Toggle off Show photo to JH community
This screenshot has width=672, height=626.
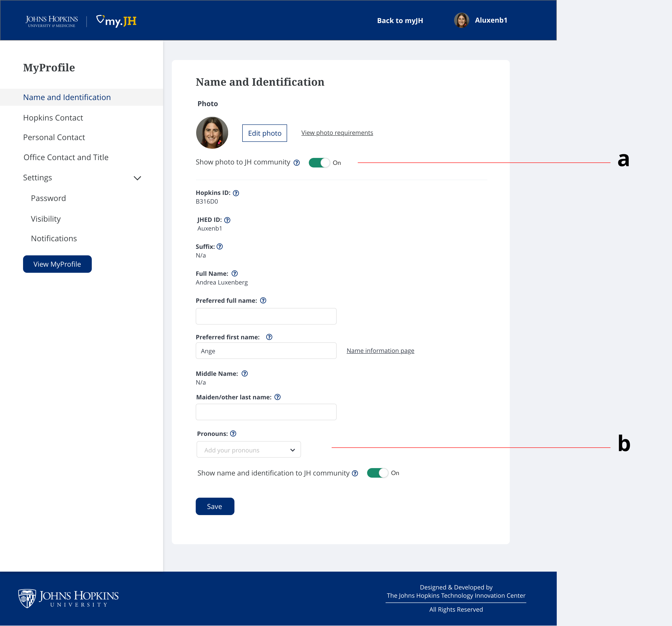(x=319, y=162)
